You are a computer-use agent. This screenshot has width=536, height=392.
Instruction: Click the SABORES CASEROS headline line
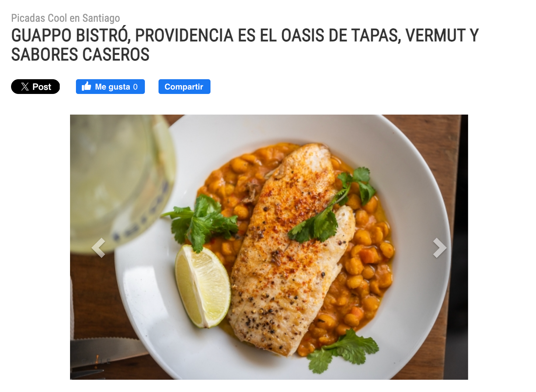point(80,55)
